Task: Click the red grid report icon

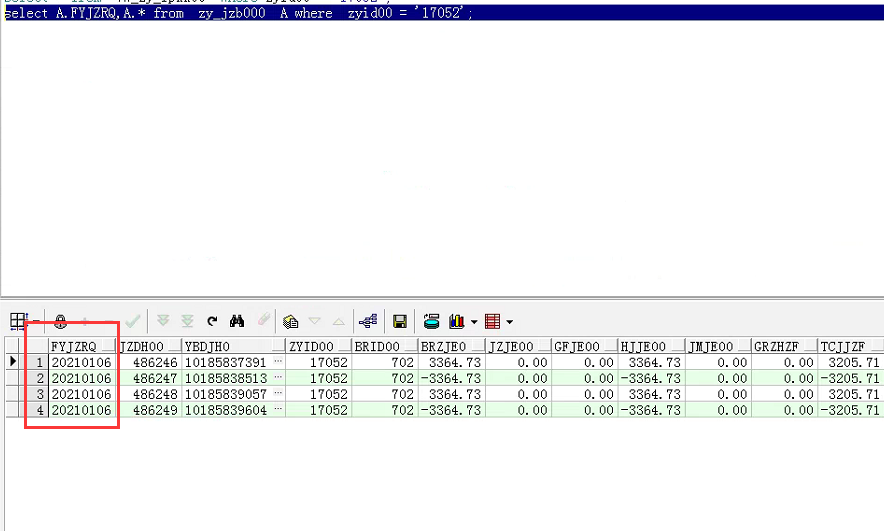Action: 493,321
